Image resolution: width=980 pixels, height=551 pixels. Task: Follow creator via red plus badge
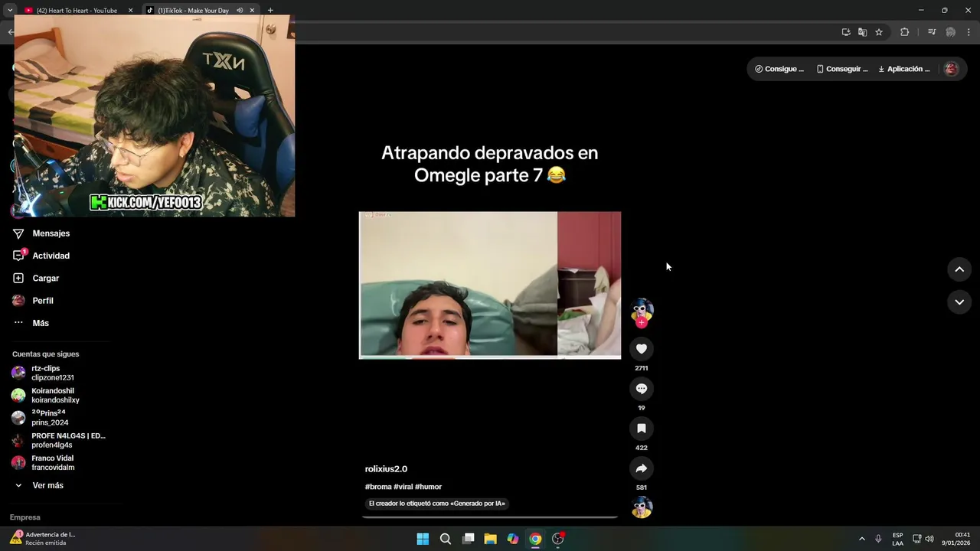[x=642, y=323]
